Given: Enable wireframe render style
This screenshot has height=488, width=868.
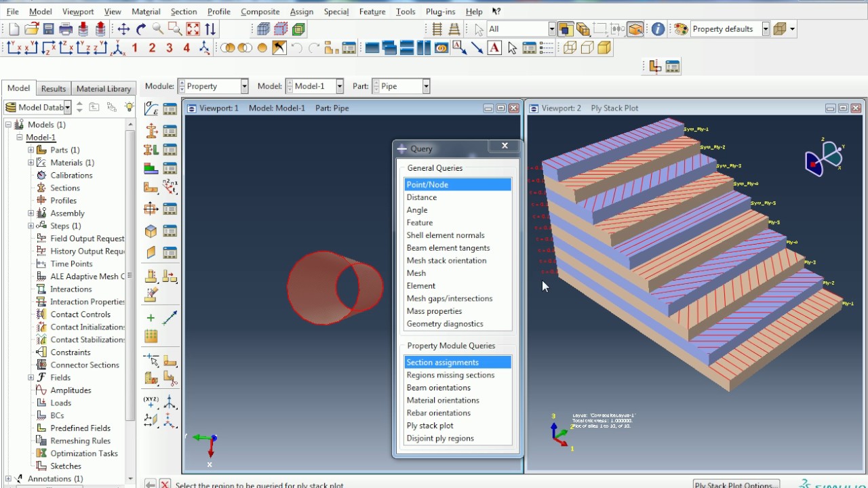Looking at the screenshot, I should coord(570,48).
